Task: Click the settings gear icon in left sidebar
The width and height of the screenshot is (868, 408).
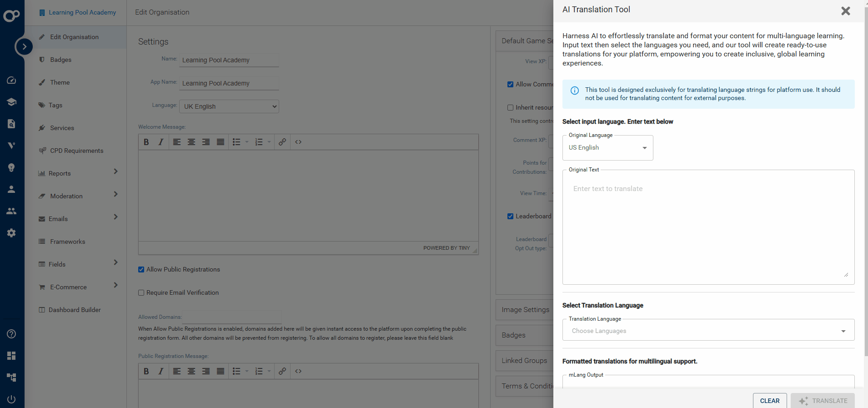Action: coord(11,233)
